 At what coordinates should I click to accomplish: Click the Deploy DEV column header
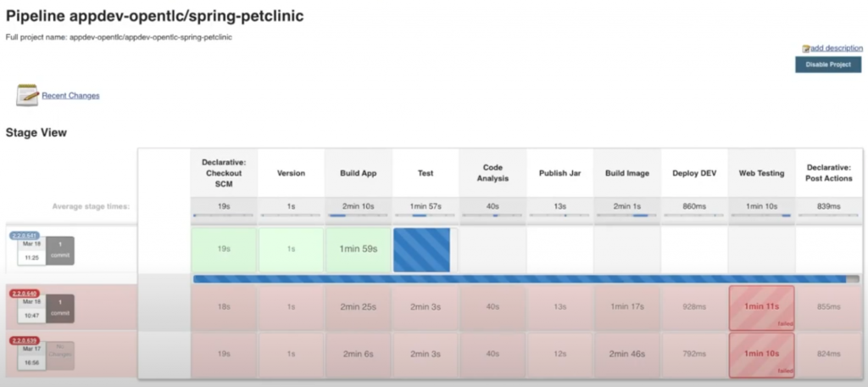(693, 173)
